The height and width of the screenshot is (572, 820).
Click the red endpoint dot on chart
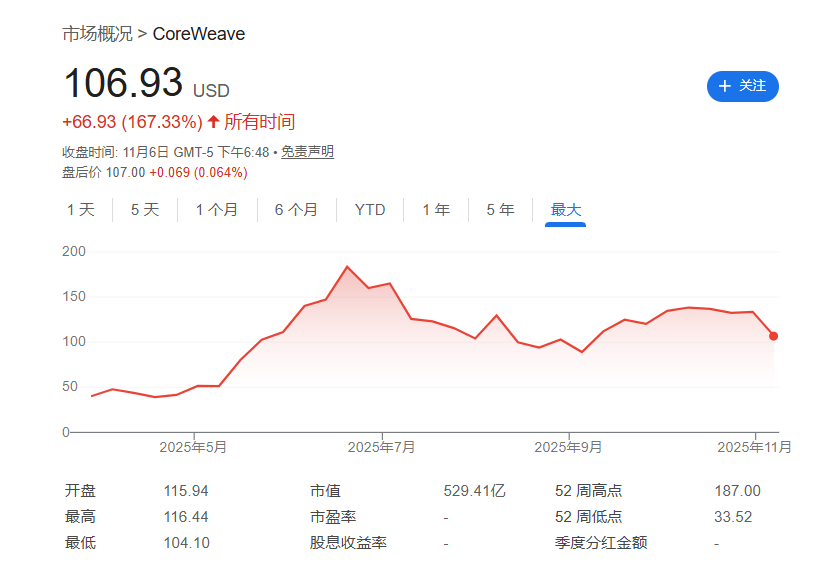pyautogui.click(x=774, y=336)
